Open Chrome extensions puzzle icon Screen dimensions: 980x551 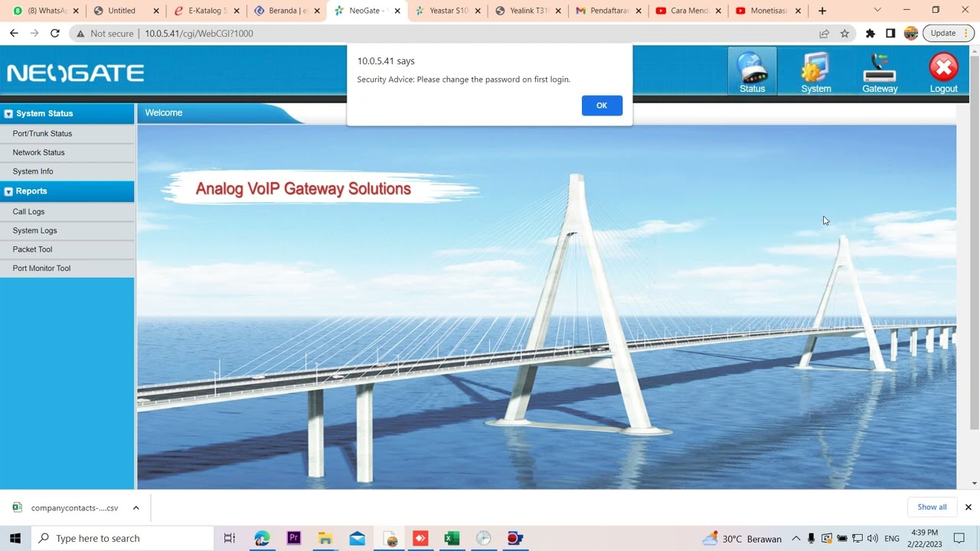pos(870,34)
